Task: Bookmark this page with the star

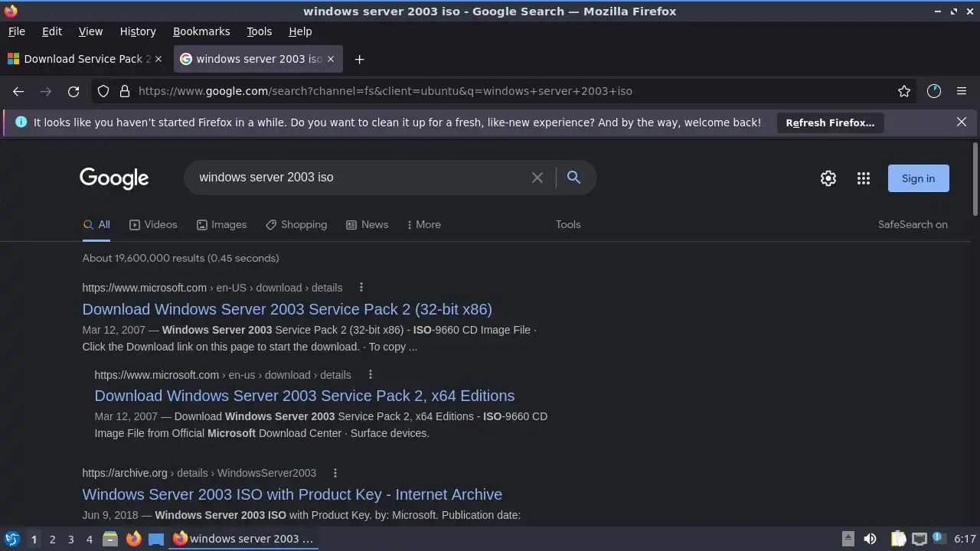Action: (x=904, y=91)
